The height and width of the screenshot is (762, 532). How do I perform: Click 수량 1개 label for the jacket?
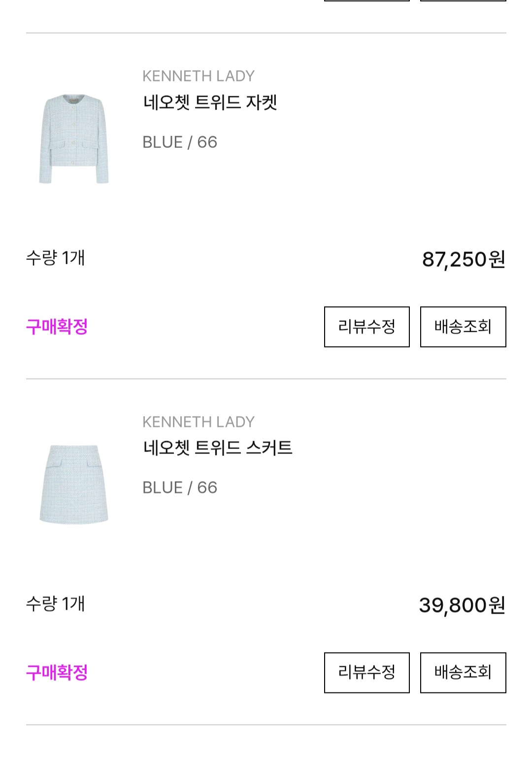click(x=55, y=258)
